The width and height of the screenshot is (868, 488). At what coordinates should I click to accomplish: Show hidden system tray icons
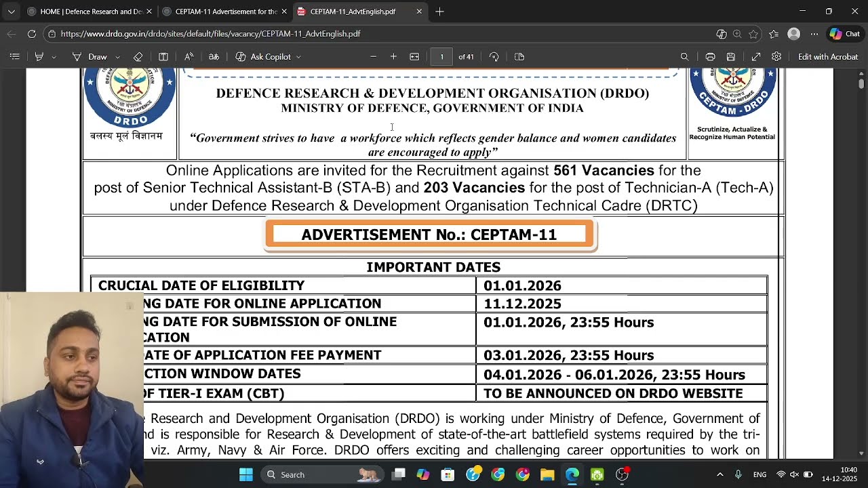(x=720, y=474)
